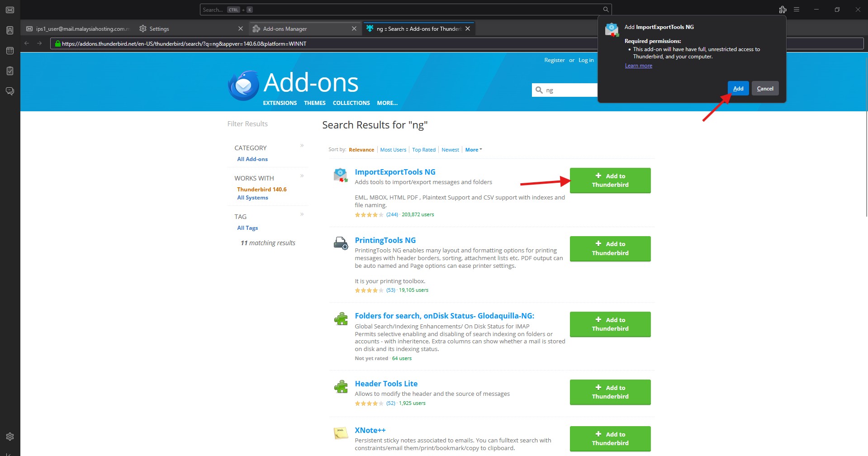Expand the CATEGORY filter section
The width and height of the screenshot is (868, 456).
302,146
